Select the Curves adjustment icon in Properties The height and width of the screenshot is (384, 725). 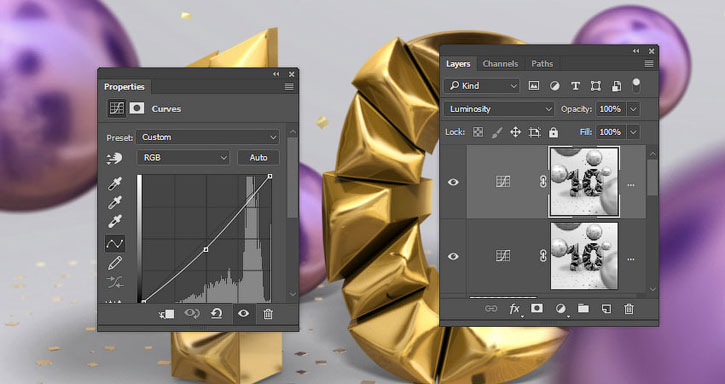click(x=117, y=108)
